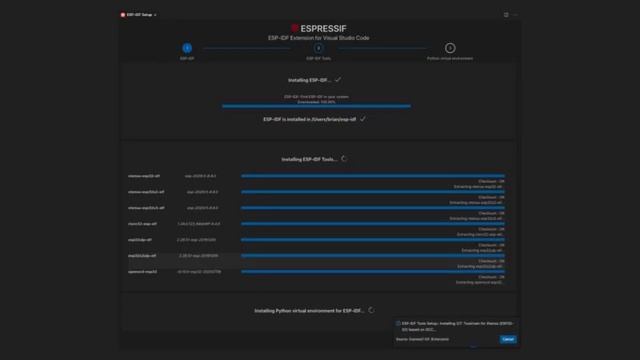
Task: Click the version text of openocd-esp32 row
Action: (199, 271)
